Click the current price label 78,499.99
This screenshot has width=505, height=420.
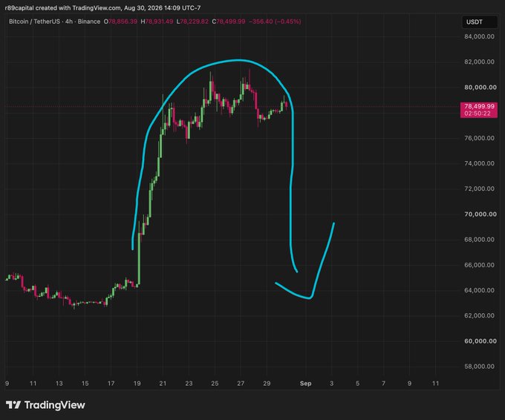[x=479, y=107]
